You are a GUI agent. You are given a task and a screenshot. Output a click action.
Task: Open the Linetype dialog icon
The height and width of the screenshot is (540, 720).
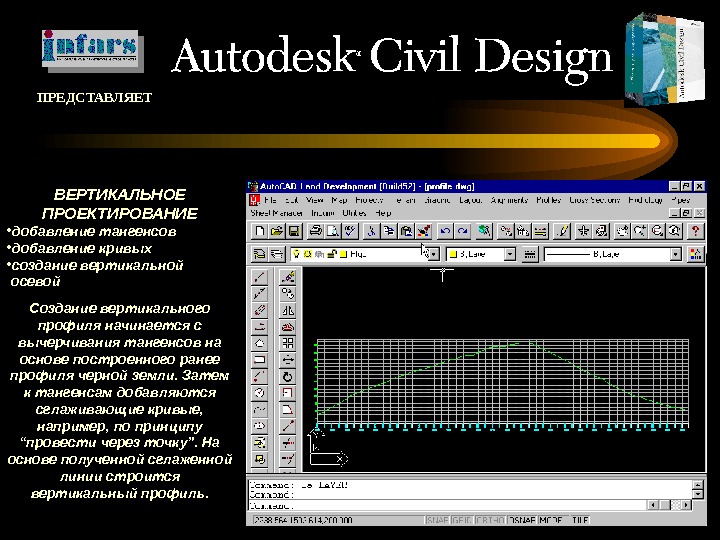pyautogui.click(x=529, y=254)
